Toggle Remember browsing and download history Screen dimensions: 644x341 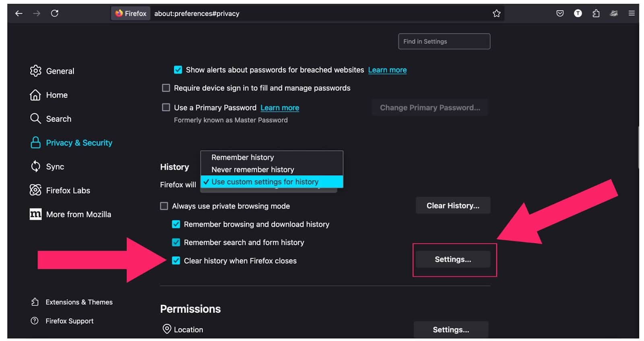click(176, 224)
